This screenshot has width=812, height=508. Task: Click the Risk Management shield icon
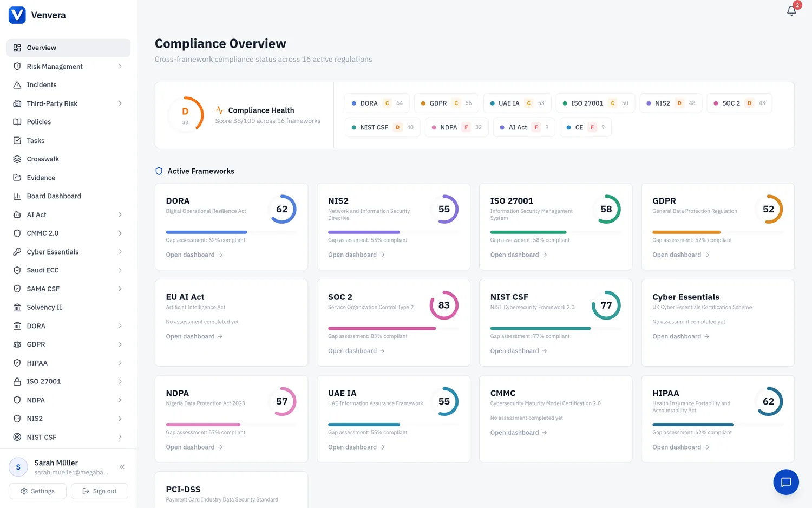(17, 67)
